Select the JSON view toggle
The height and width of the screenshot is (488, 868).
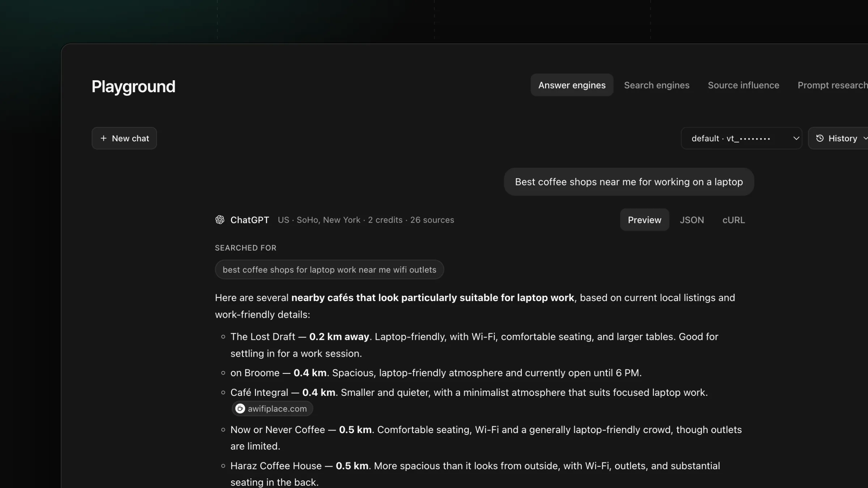click(x=692, y=220)
